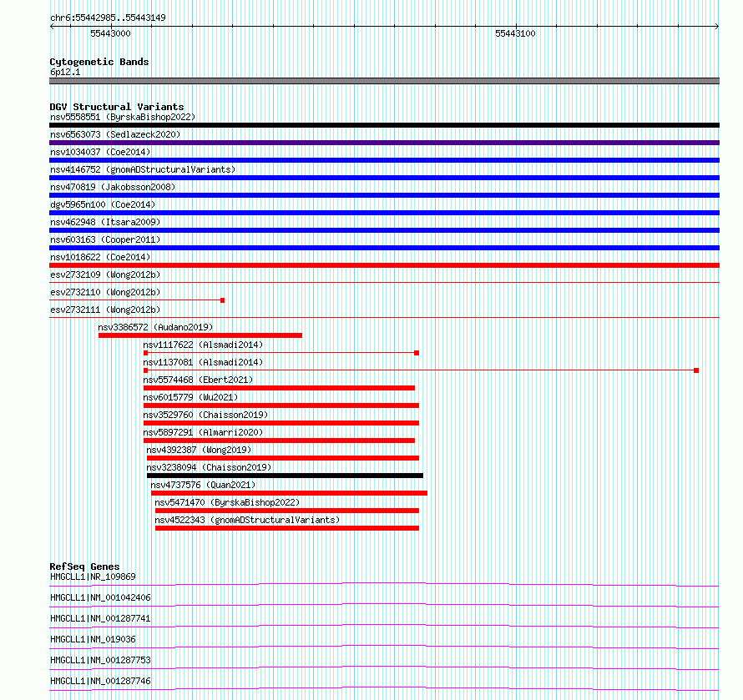Open the nsv1117622 (Alsmadi2014) label

(x=203, y=345)
